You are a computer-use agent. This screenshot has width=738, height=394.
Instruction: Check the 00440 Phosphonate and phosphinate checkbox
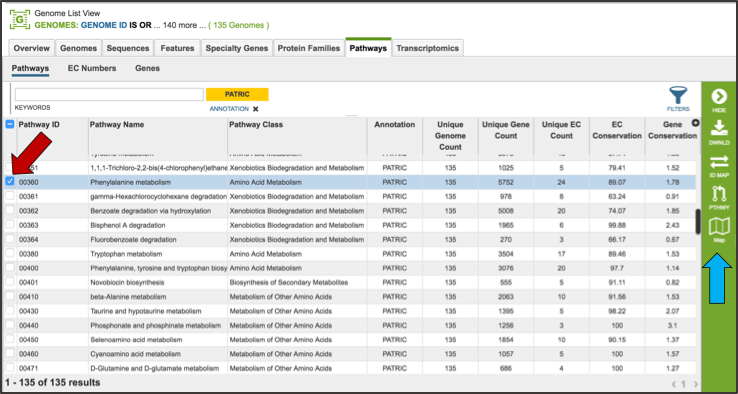tap(9, 325)
